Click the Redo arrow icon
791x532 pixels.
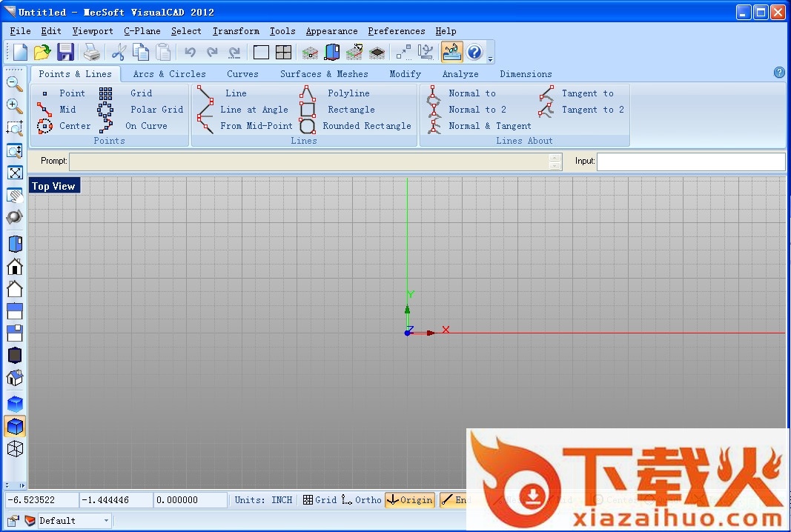[x=212, y=52]
